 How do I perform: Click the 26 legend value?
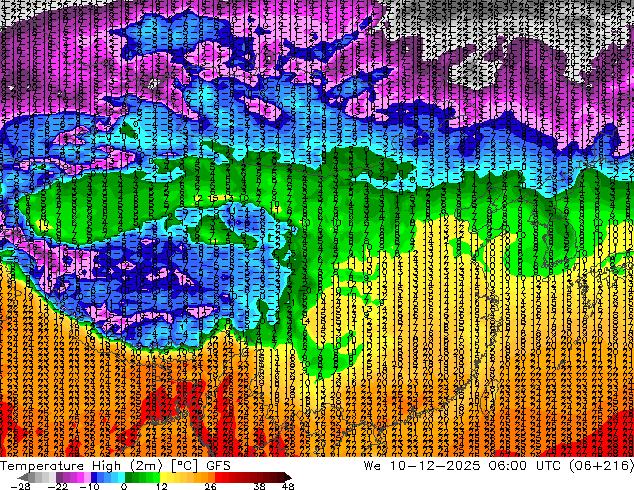(x=210, y=486)
